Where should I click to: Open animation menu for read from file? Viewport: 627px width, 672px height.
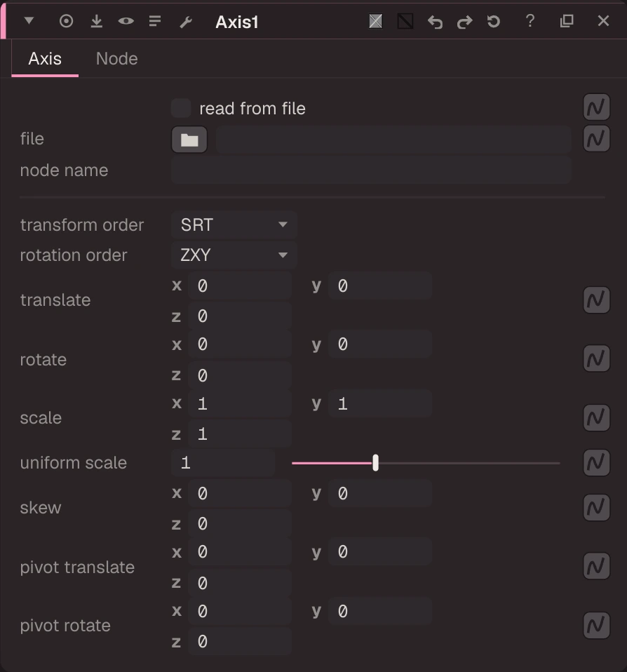tap(596, 107)
